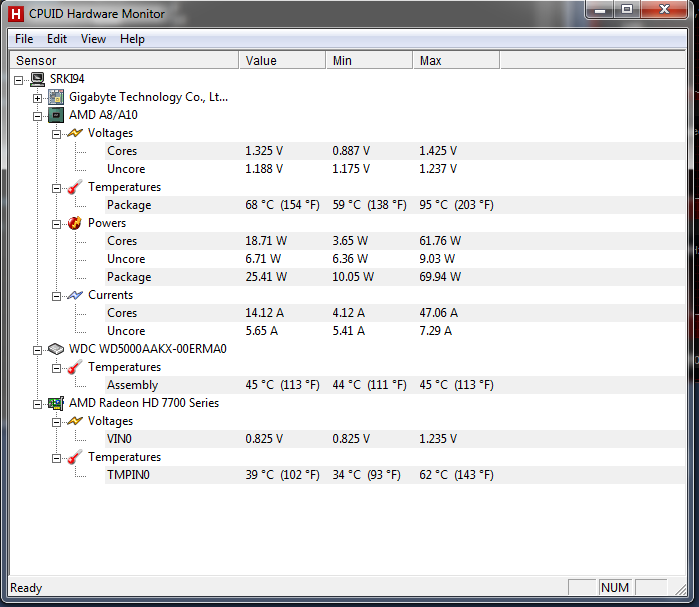699x607 pixels.
Task: Collapse the AMD A8/A10 Voltages group
Action: (56, 134)
